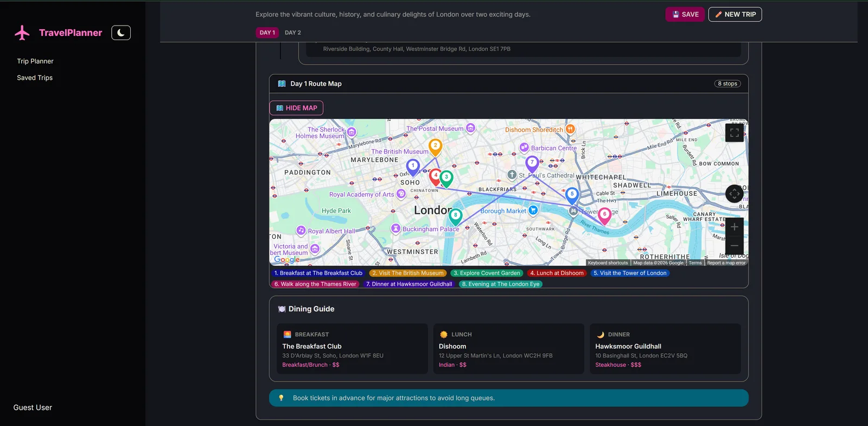Image resolution: width=868 pixels, height=426 pixels.
Task: Click green map marker 3 at Covent Garden
Action: (x=446, y=179)
